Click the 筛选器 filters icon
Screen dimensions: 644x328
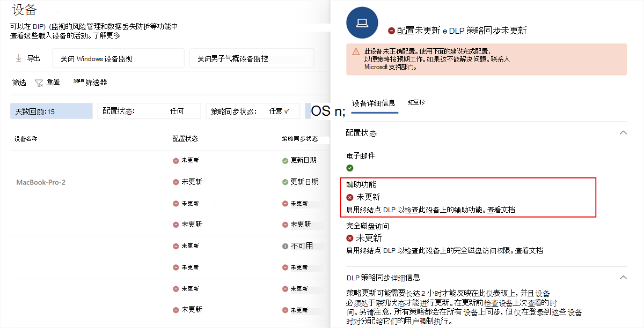click(78, 81)
